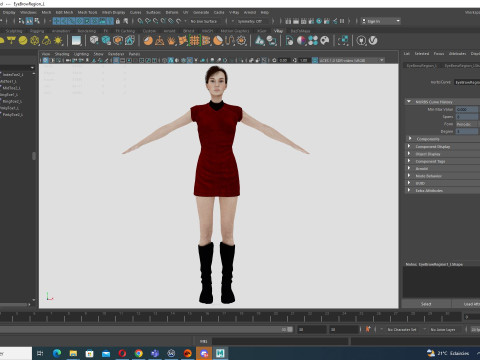The image size is (480, 360).
Task: Click the time slider ruler
Action: pyautogui.click(x=230, y=316)
